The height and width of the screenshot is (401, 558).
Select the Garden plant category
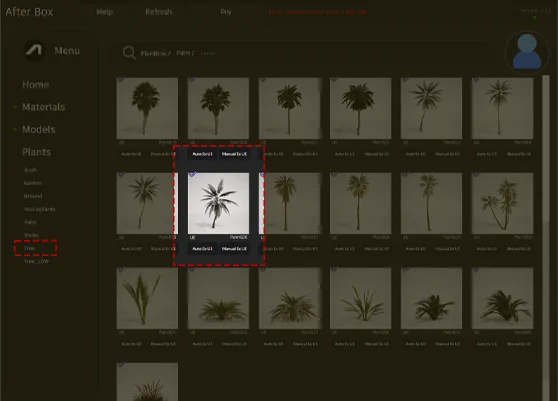pyautogui.click(x=33, y=183)
